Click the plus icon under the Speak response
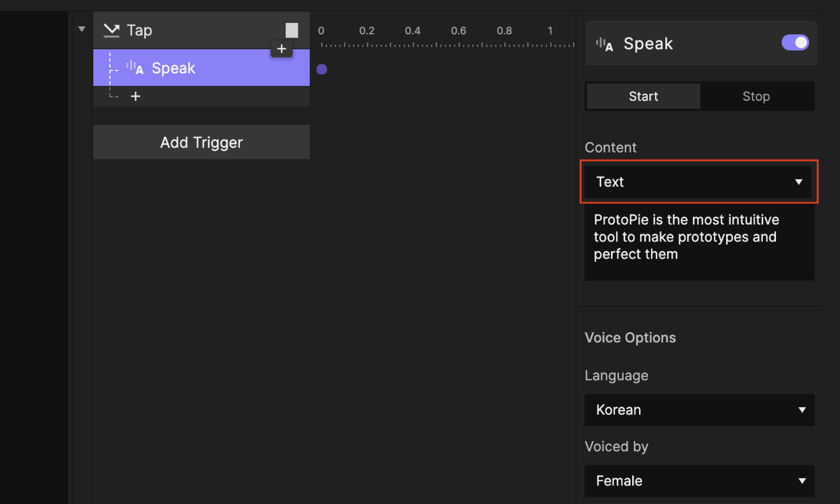The image size is (840, 504). [x=135, y=96]
